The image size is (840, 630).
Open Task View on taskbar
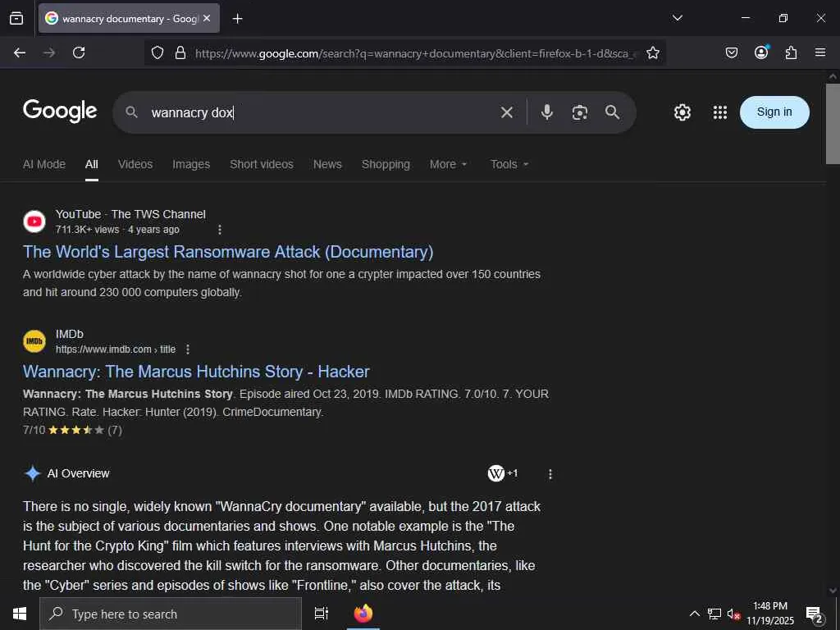322,614
